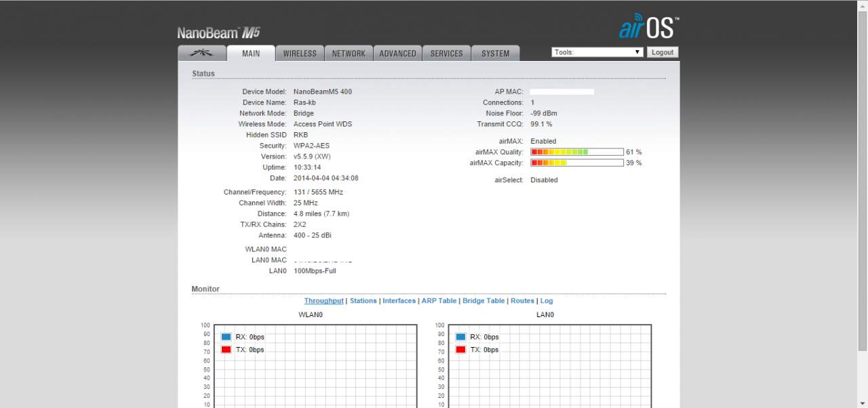Click the blue LAN0 RX legend square

pyautogui.click(x=460, y=337)
